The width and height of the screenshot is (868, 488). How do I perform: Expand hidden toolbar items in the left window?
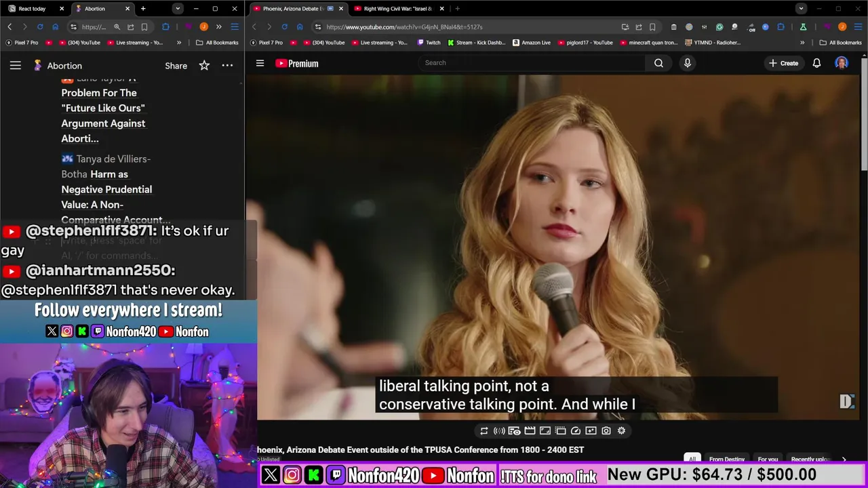point(218,26)
